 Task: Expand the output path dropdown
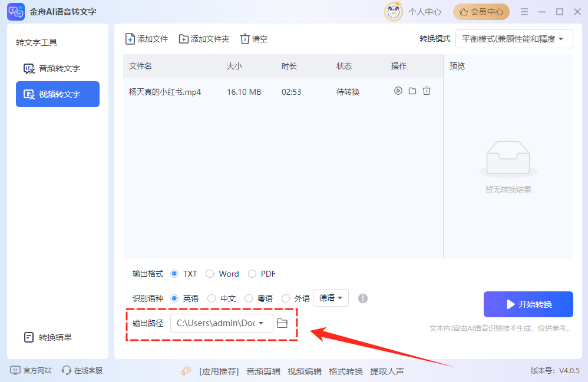tap(261, 323)
